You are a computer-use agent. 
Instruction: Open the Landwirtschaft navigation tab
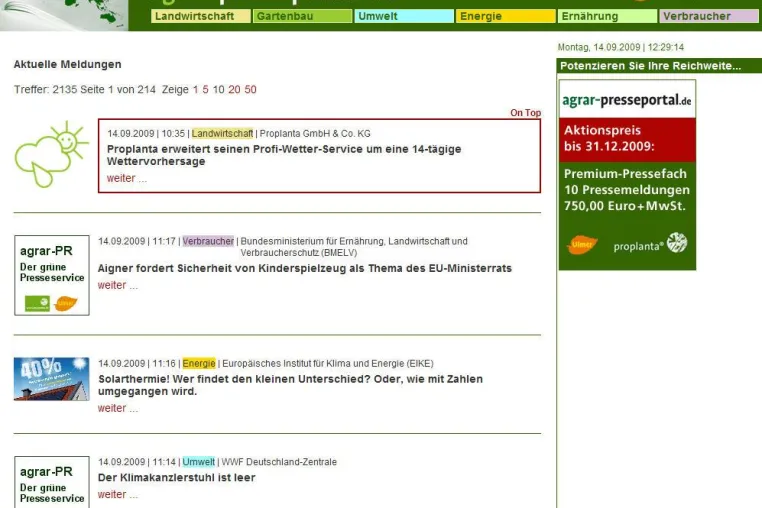[x=201, y=16]
